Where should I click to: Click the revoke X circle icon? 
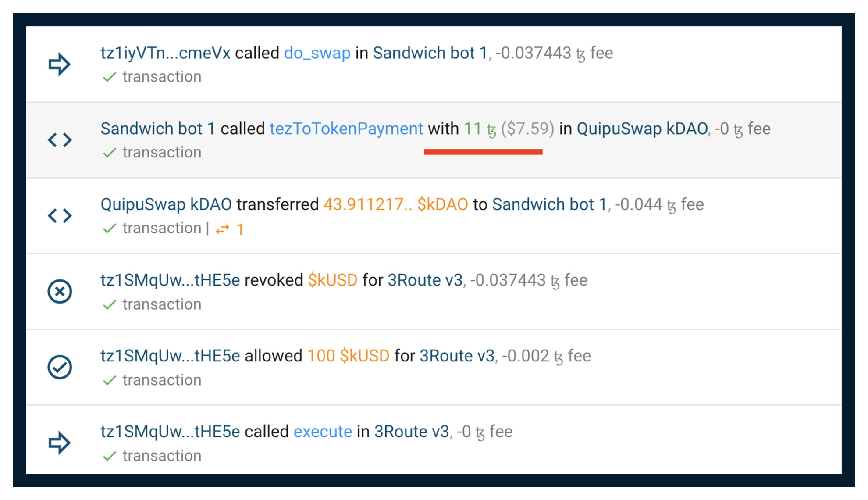point(60,292)
